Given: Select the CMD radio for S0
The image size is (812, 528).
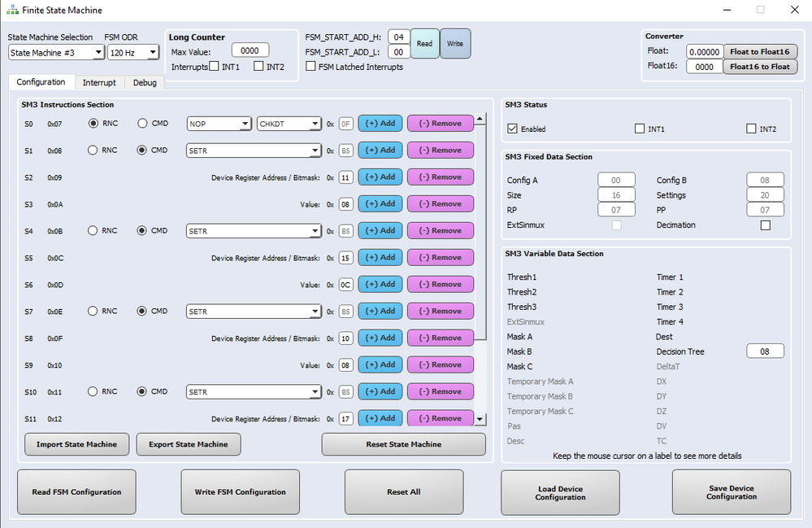Looking at the screenshot, I should tap(142, 124).
